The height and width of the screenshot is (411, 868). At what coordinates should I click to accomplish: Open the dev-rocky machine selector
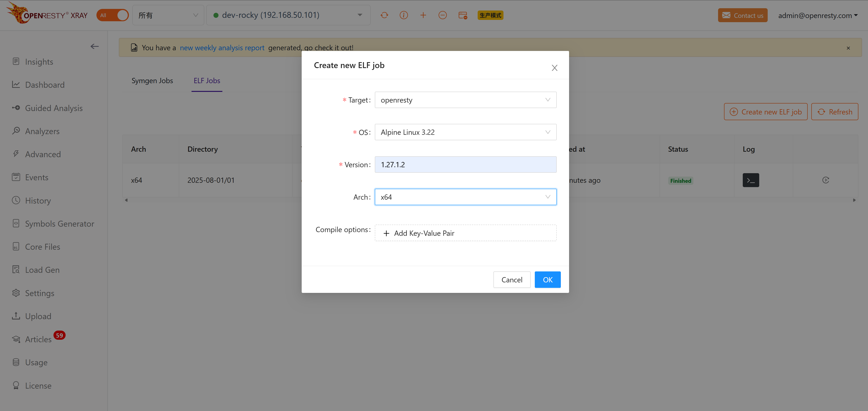point(288,15)
